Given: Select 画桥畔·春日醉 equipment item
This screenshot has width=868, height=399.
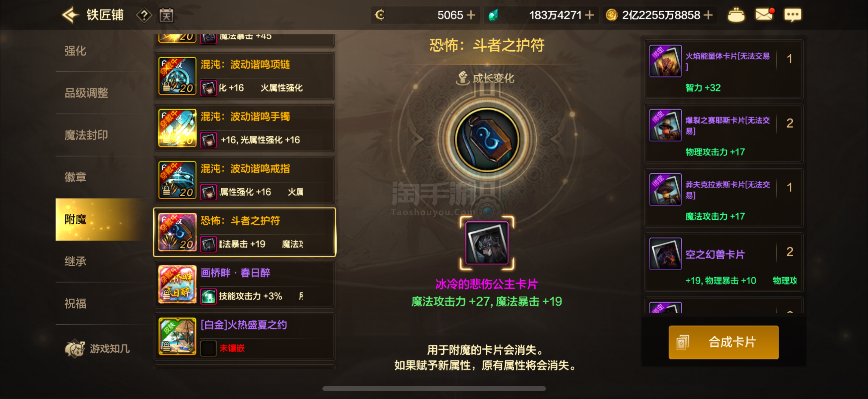Looking at the screenshot, I should point(245,284).
